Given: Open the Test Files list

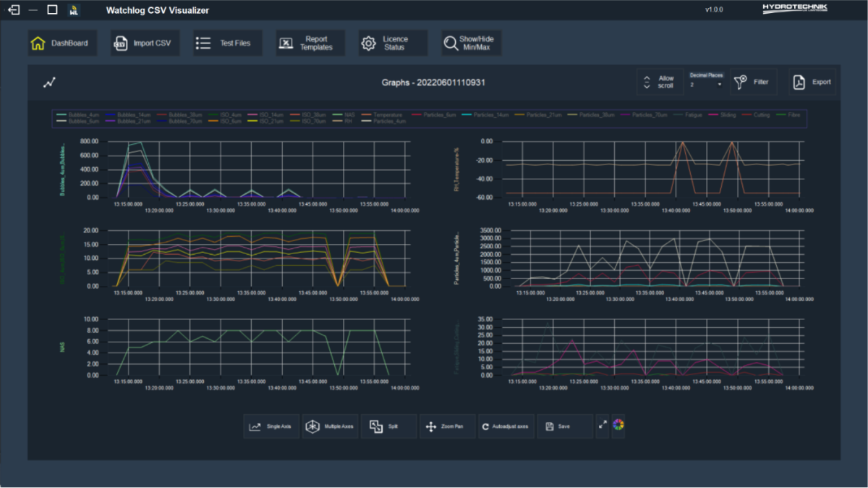Looking at the screenshot, I should point(226,43).
